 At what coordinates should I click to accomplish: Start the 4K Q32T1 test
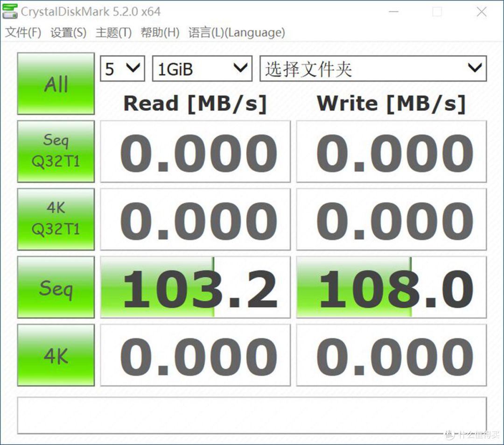56,219
